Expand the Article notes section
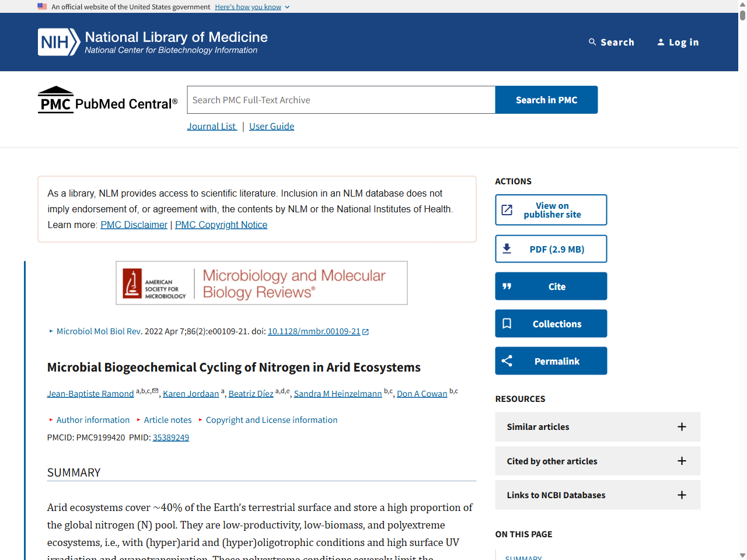Image resolution: width=747 pixels, height=560 pixels. (168, 419)
